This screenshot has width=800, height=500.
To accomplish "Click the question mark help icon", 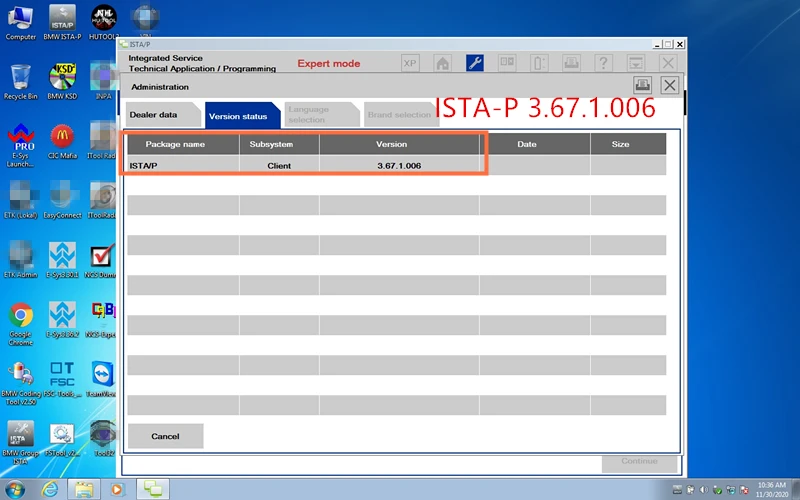I will (604, 63).
